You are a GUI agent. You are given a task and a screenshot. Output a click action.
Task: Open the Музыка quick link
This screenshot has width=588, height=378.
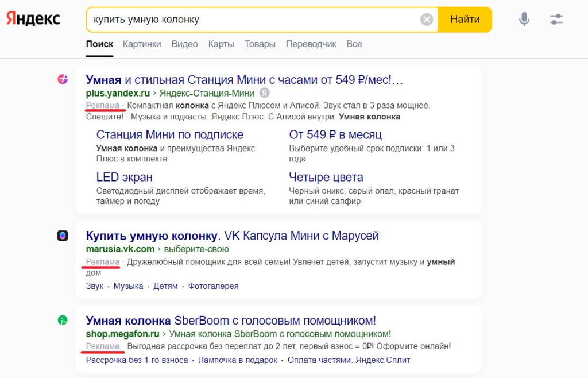click(x=128, y=286)
